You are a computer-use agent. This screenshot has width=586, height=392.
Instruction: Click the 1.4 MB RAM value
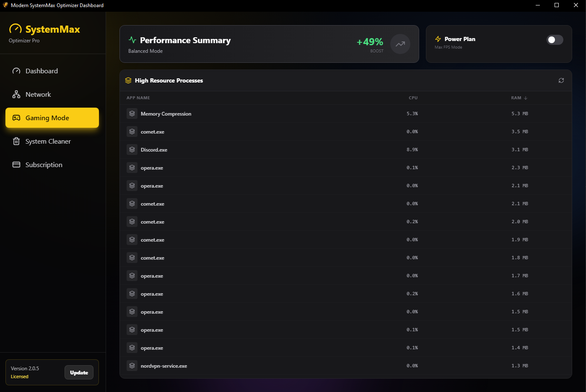pos(520,348)
